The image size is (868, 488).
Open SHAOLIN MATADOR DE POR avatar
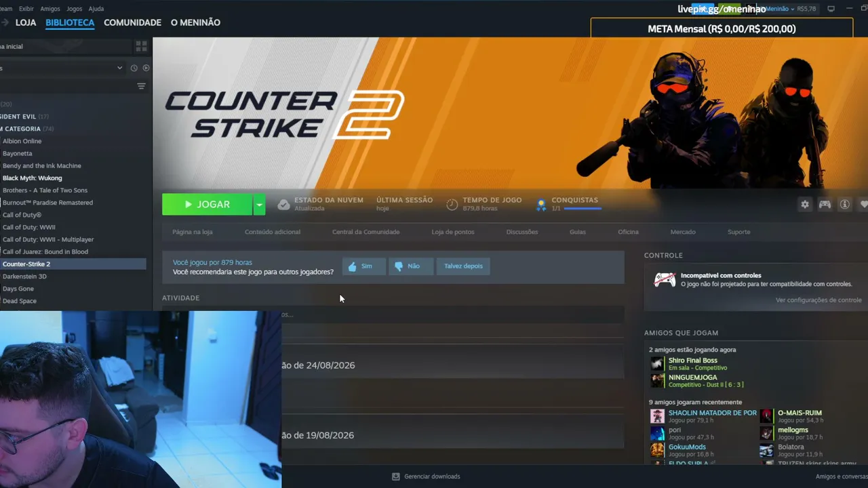coord(657,416)
